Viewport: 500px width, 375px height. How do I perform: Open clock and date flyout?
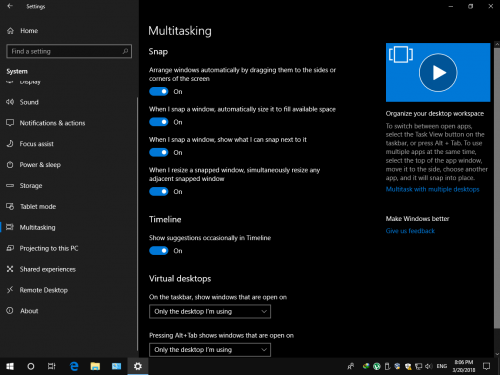pyautogui.click(x=464, y=366)
